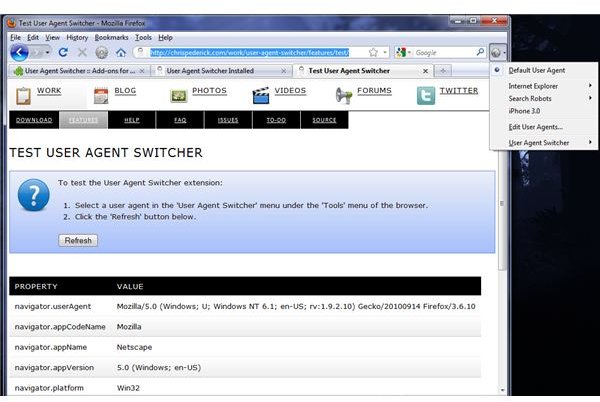
Task: Click the Photos picture icon
Action: 179,96
